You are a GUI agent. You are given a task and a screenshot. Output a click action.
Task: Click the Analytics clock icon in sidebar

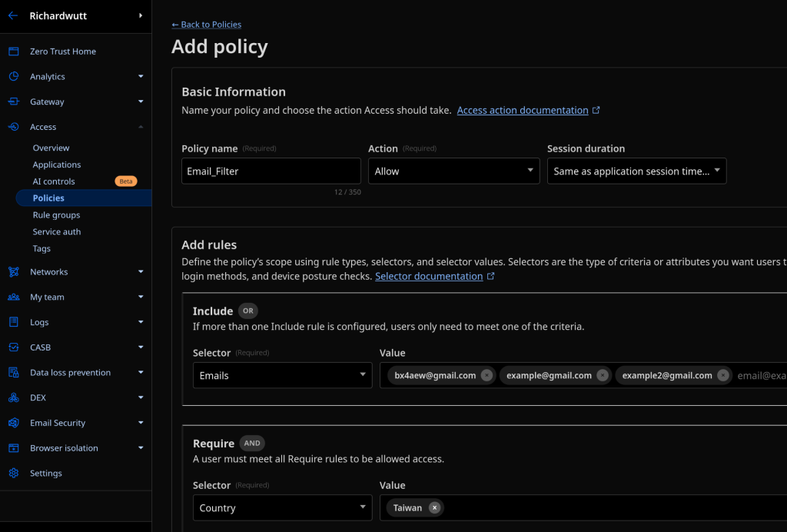tap(13, 77)
